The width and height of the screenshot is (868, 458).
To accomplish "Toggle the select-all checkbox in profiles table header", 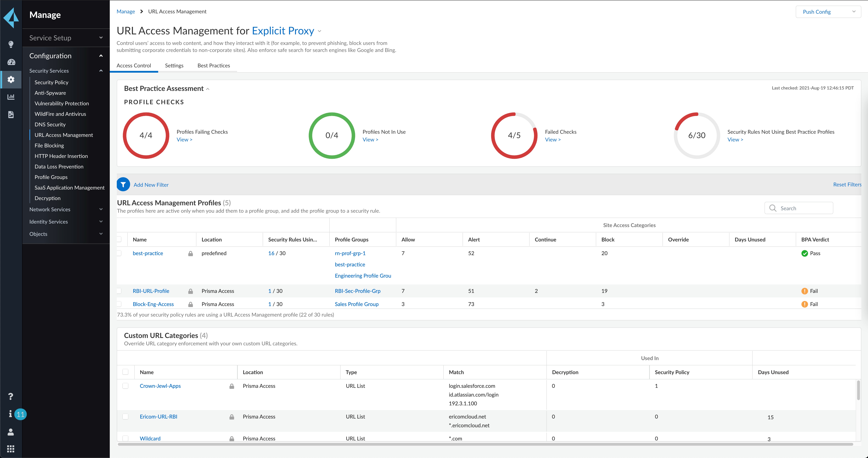I will (119, 240).
